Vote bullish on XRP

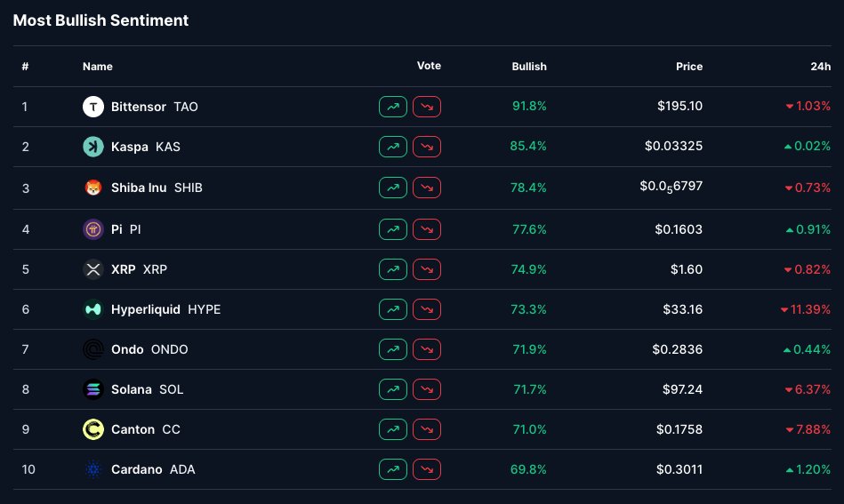click(x=393, y=269)
